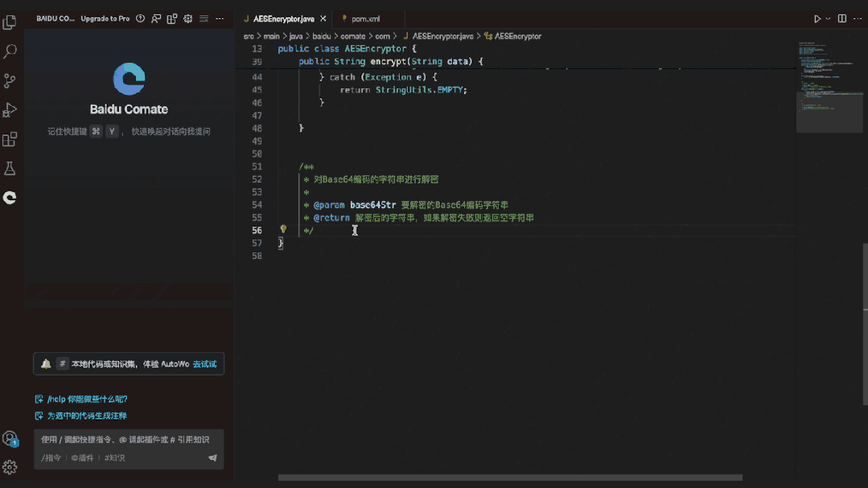This screenshot has height=488, width=868.
Task: Click the 去试试 AutoWo trial link
Action: 206,363
